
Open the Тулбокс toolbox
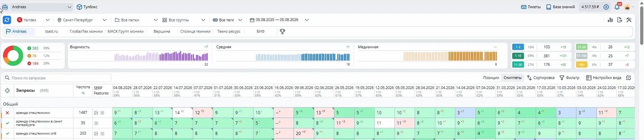tap(87, 7)
